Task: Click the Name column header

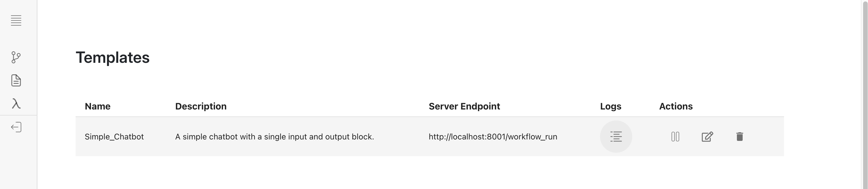Action: pyautogui.click(x=97, y=106)
